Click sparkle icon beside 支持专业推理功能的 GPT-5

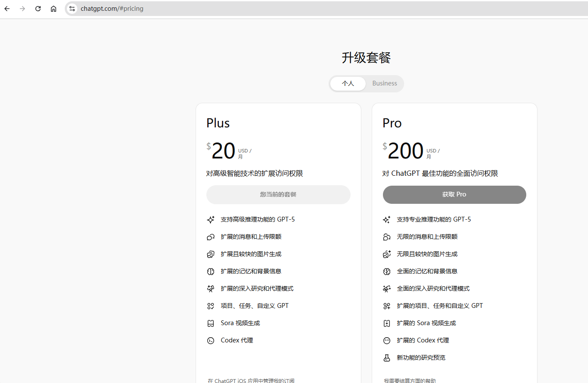pos(387,220)
